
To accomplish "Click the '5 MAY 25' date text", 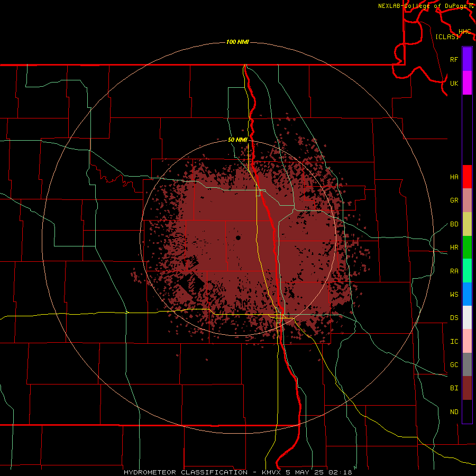I will (306, 472).
